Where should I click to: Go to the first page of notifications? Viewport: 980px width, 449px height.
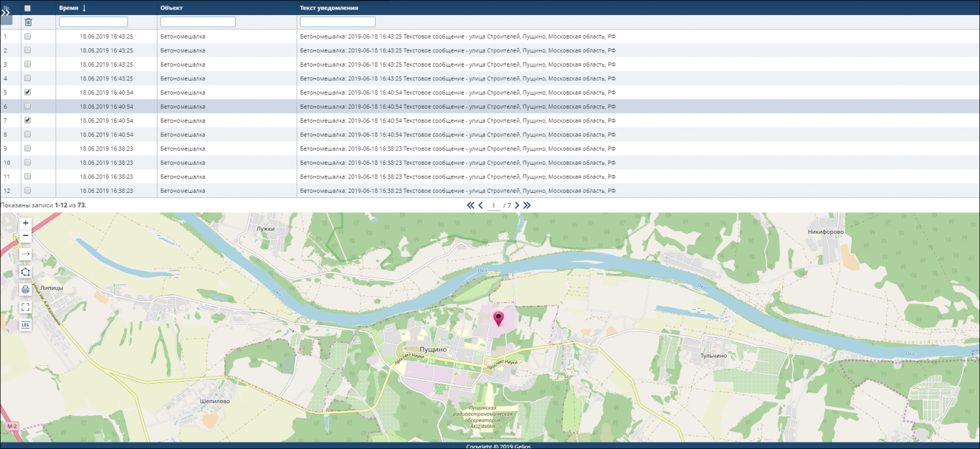[x=470, y=205]
